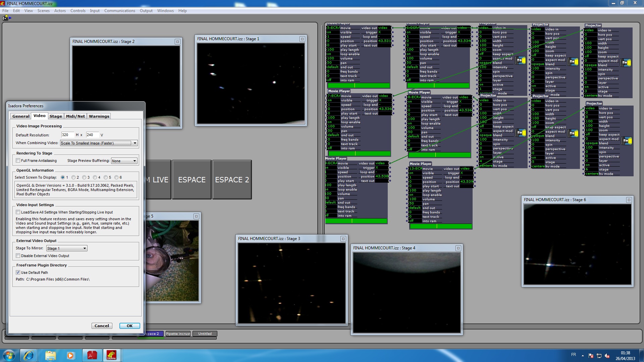Open the Windows Start menu

(9, 355)
